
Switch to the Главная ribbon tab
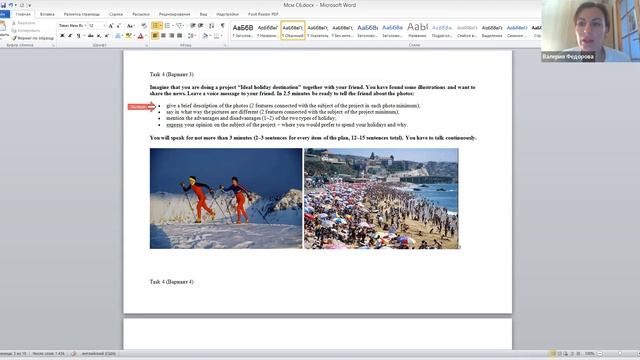[23, 14]
